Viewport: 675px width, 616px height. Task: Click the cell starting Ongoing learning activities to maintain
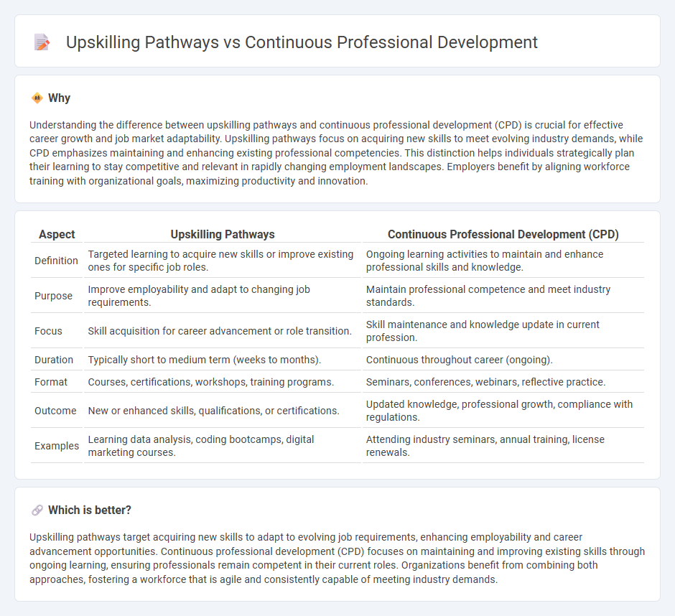(x=503, y=261)
